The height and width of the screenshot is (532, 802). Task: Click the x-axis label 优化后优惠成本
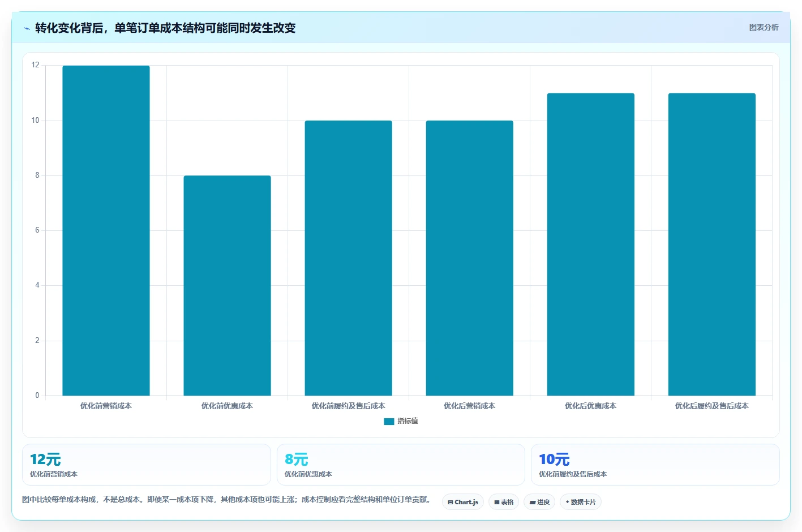coord(590,406)
